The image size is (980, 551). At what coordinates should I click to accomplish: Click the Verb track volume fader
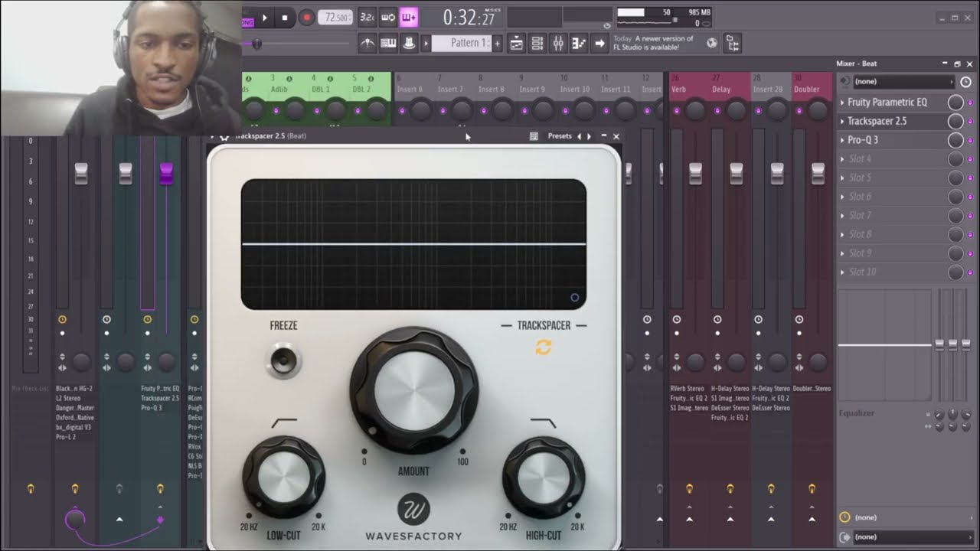[695, 174]
